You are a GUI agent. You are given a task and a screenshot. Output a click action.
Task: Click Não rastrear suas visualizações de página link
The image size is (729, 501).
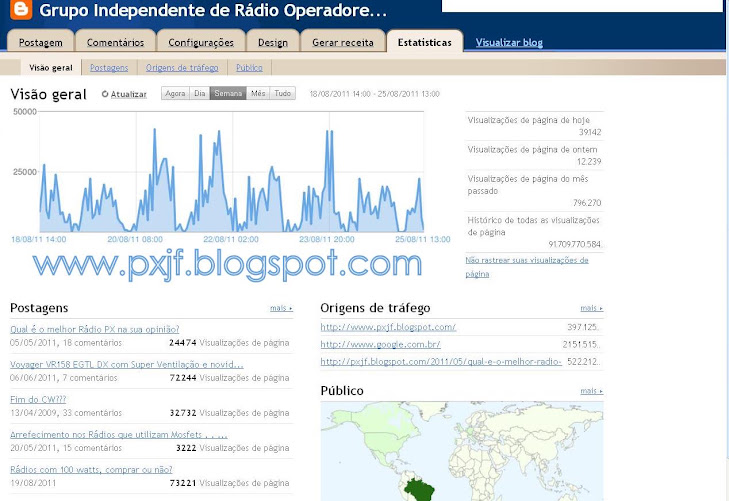[x=527, y=267]
